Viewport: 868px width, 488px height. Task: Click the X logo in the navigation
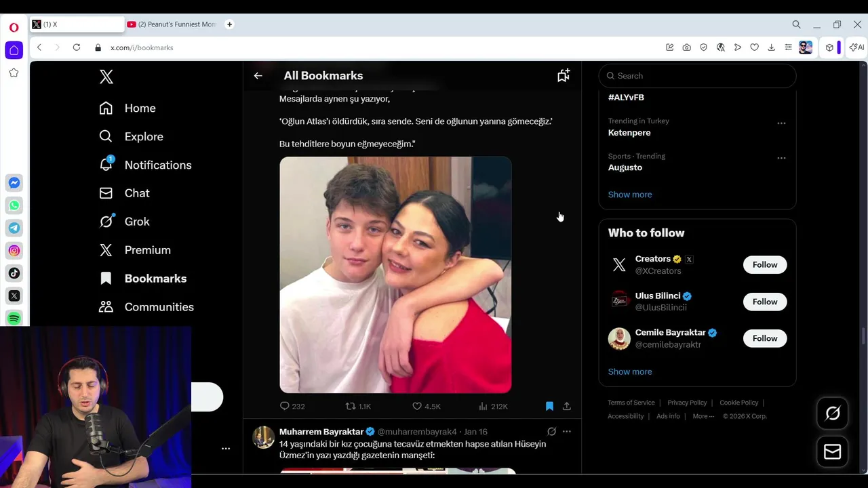pyautogui.click(x=106, y=77)
